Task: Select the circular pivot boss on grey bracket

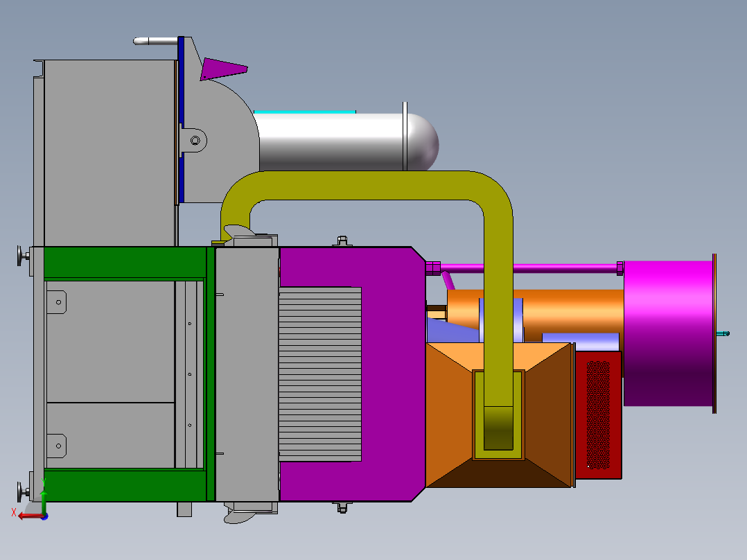Action: [195, 141]
